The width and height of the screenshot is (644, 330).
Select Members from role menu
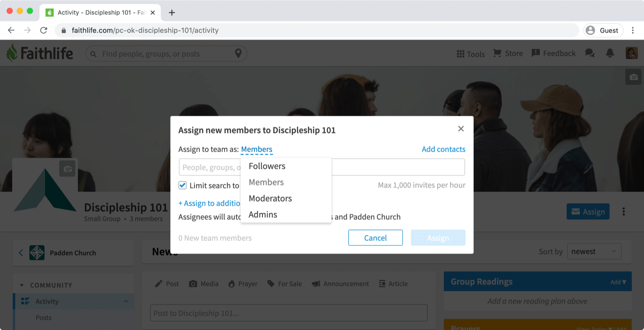coord(286,182)
